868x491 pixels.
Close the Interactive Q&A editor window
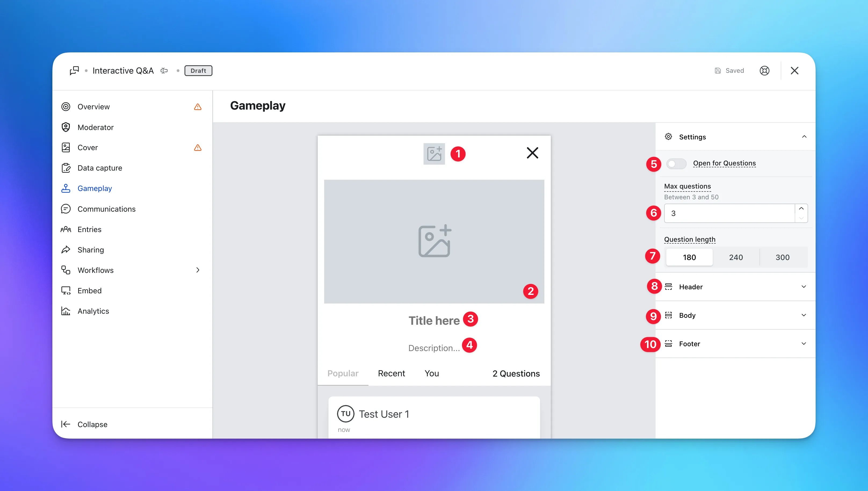(x=794, y=71)
